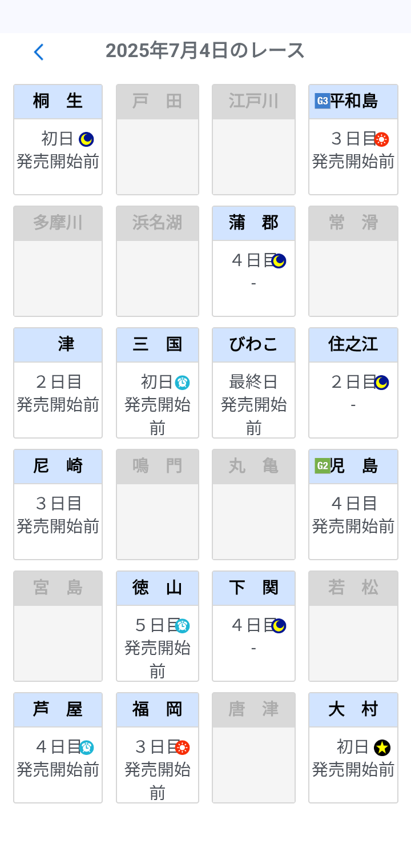Tap the moon icon in 下関 card
The height and width of the screenshot is (868, 411).
[279, 626]
